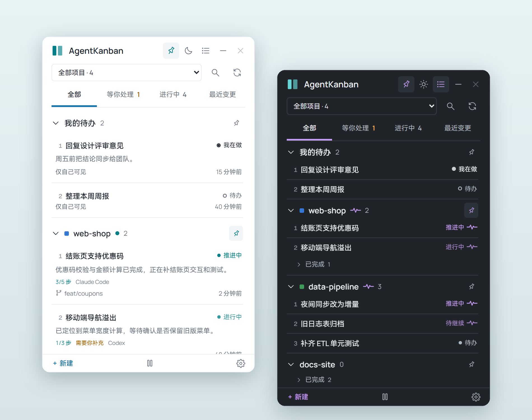This screenshot has width=532, height=420.
Task: Collapse web-shop section in light window
Action: pos(56,234)
